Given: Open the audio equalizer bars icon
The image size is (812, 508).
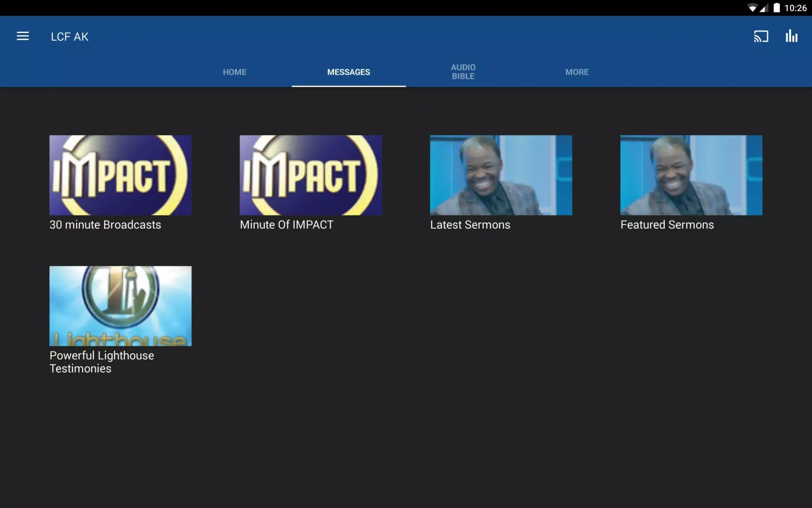Looking at the screenshot, I should pyautogui.click(x=792, y=36).
